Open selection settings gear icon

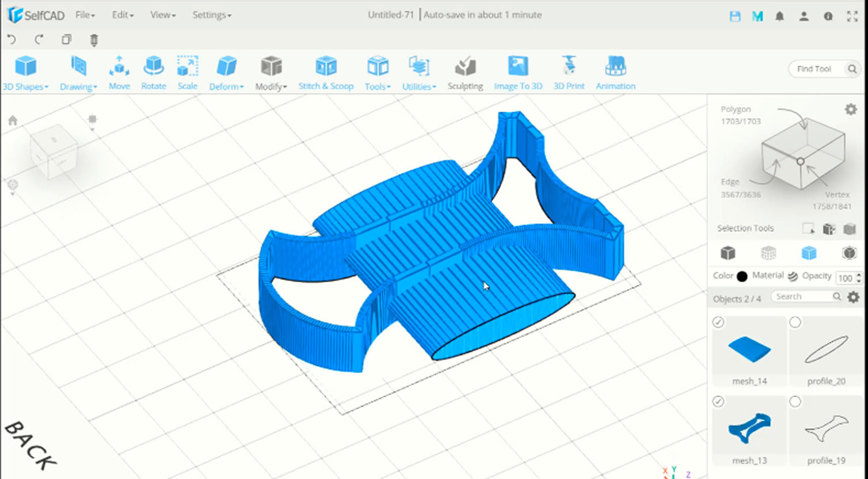(851, 109)
